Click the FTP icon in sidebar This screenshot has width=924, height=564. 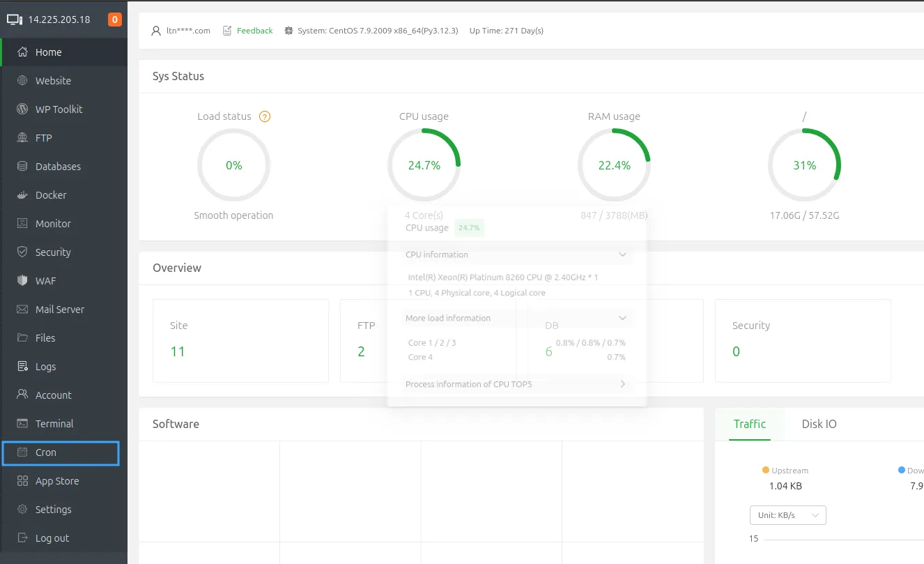click(x=22, y=138)
